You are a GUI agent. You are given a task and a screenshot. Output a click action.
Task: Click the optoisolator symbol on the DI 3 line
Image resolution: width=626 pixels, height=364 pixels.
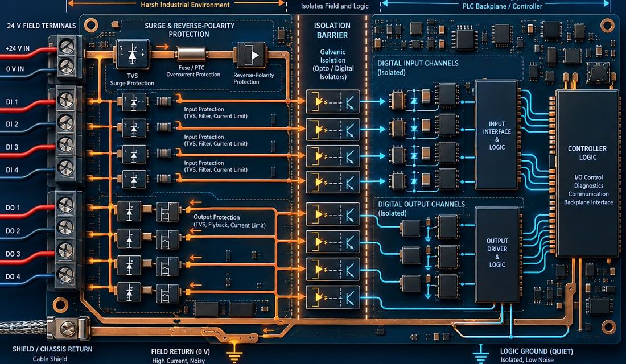pyautogui.click(x=332, y=156)
